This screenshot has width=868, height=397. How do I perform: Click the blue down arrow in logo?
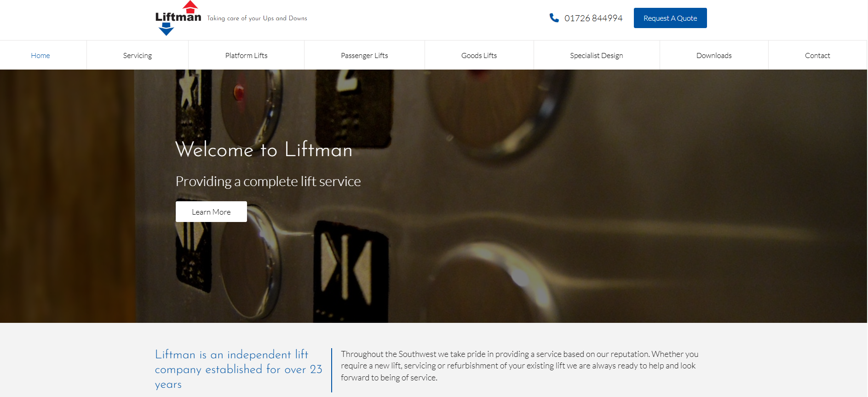click(166, 29)
